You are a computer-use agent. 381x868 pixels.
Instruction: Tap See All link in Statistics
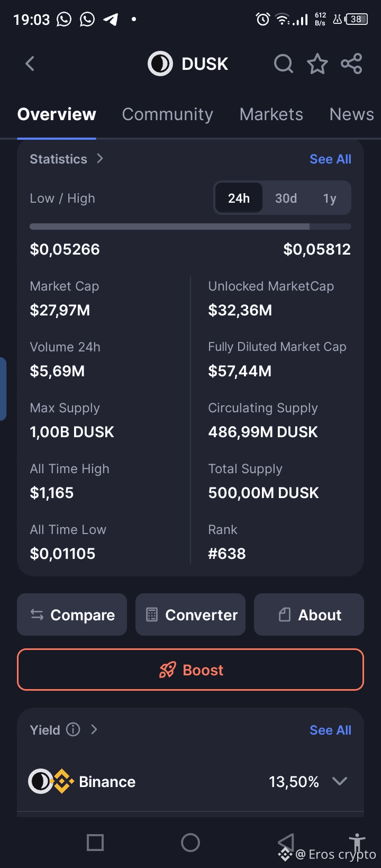click(330, 159)
